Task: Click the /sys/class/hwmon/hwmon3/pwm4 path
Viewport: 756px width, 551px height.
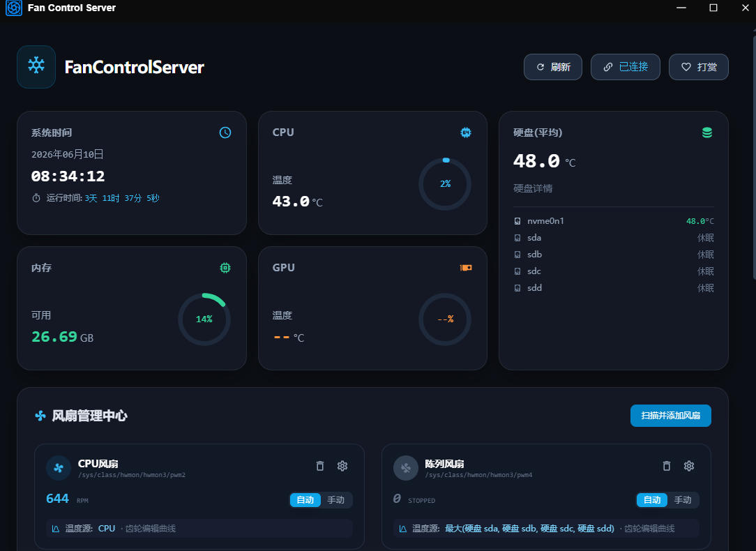Action: 478,475
